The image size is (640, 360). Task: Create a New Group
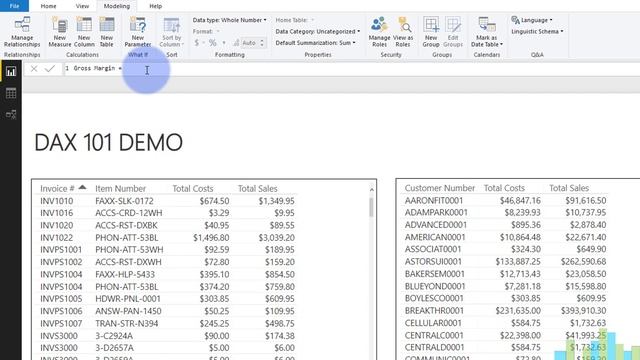click(x=431, y=32)
